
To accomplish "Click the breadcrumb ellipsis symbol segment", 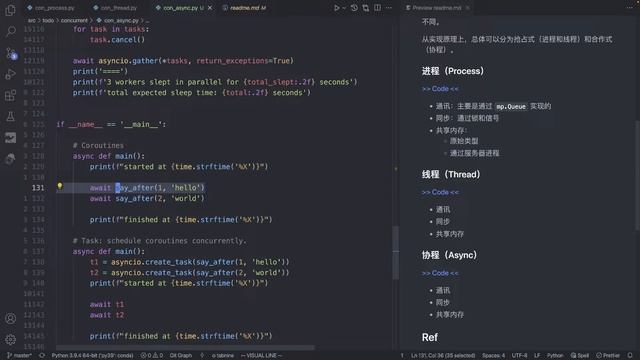I will click(147, 20).
